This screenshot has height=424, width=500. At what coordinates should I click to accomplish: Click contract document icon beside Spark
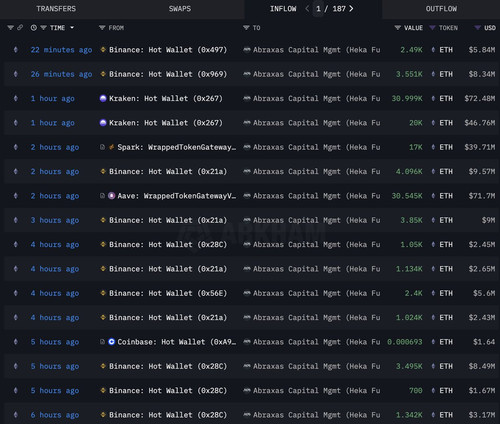pyautogui.click(x=103, y=147)
